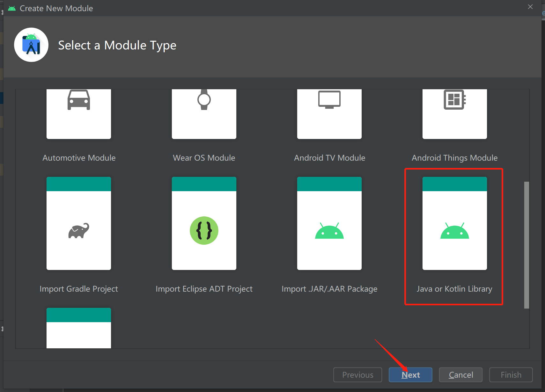
Task: Pick the Android TV Module screen icon
Action: click(329, 100)
